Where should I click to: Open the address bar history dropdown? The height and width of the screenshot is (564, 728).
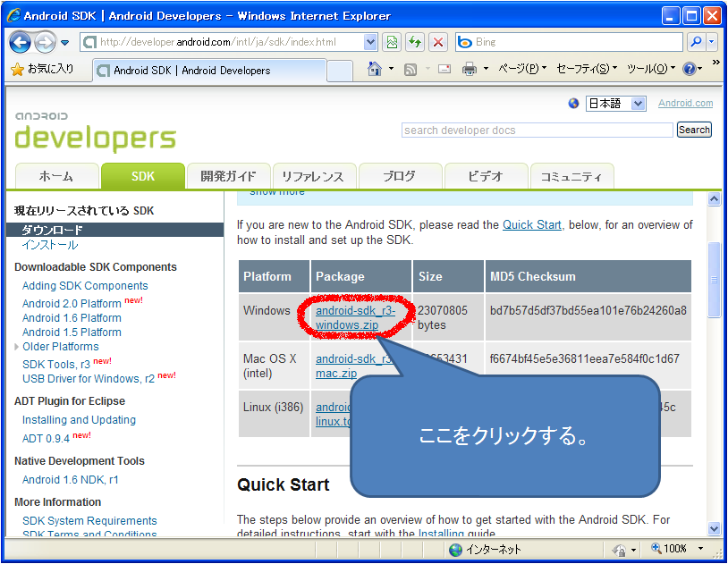point(370,42)
